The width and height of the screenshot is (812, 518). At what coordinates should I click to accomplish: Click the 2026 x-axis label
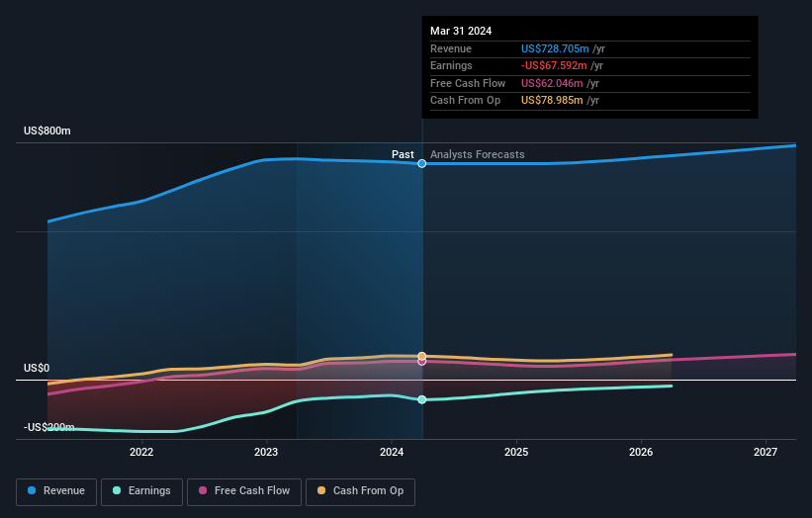point(641,452)
